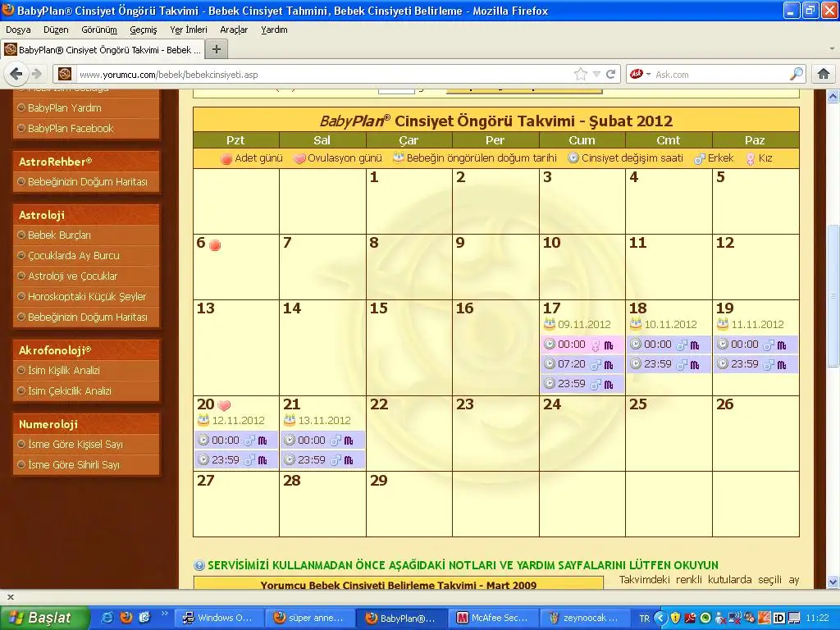The width and height of the screenshot is (840, 630).
Task: Click the ovulation heart icon on day 20
Action: 224,405
